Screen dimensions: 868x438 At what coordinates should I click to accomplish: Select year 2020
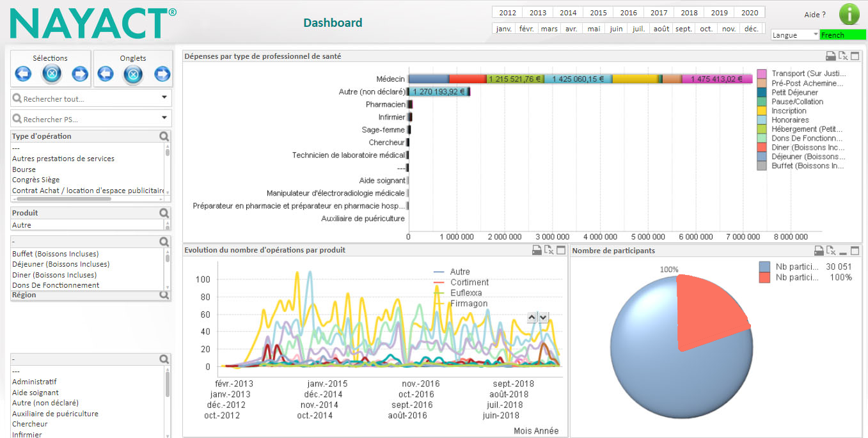[750, 12]
